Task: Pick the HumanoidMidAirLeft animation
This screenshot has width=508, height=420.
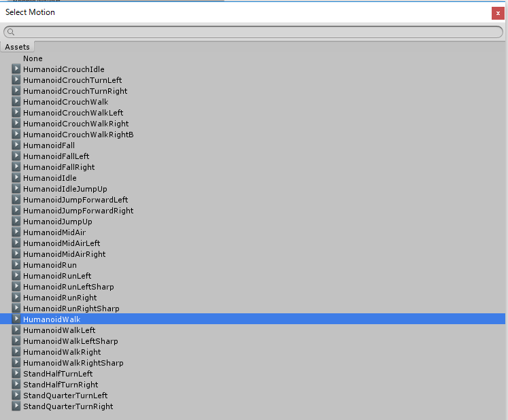Action: pos(61,243)
